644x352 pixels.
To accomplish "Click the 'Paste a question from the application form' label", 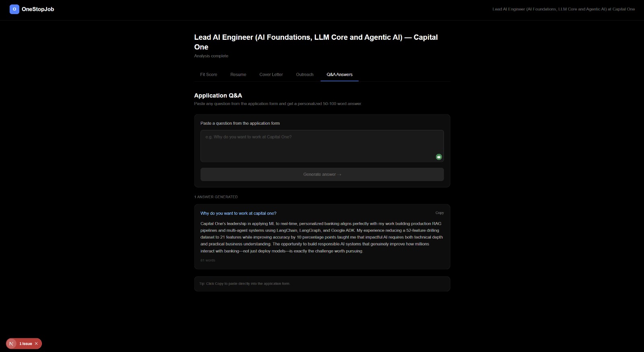I will (x=240, y=123).
